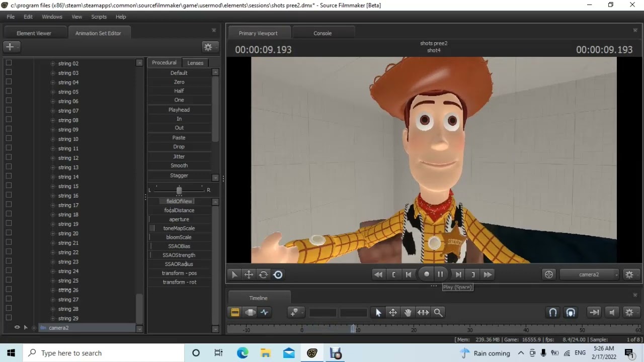The height and width of the screenshot is (362, 644).
Task: Expand the string 24 tree node
Action: [x=53, y=271]
